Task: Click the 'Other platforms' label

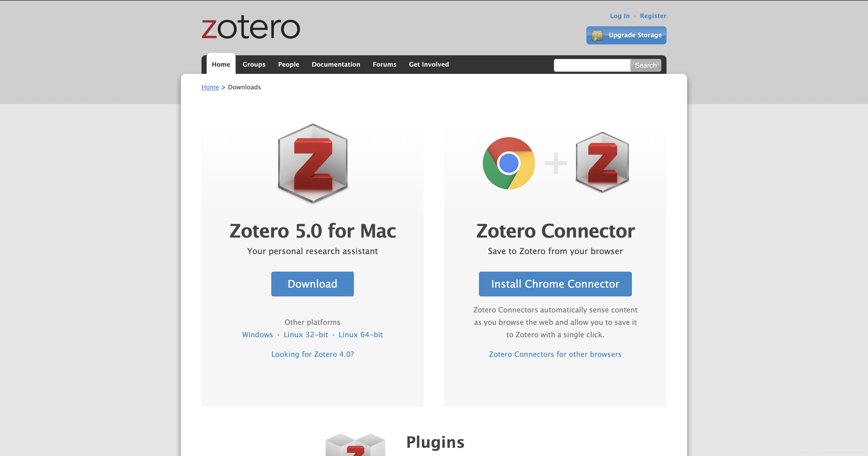Action: (x=312, y=322)
